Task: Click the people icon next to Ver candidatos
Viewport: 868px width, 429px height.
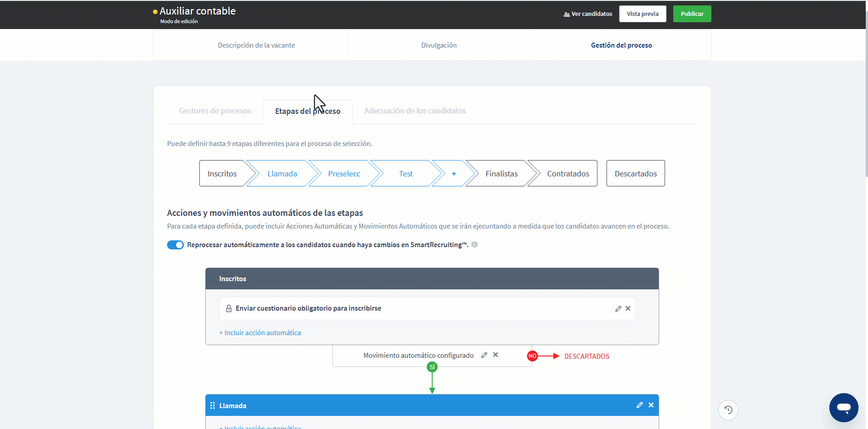Action: [566, 14]
